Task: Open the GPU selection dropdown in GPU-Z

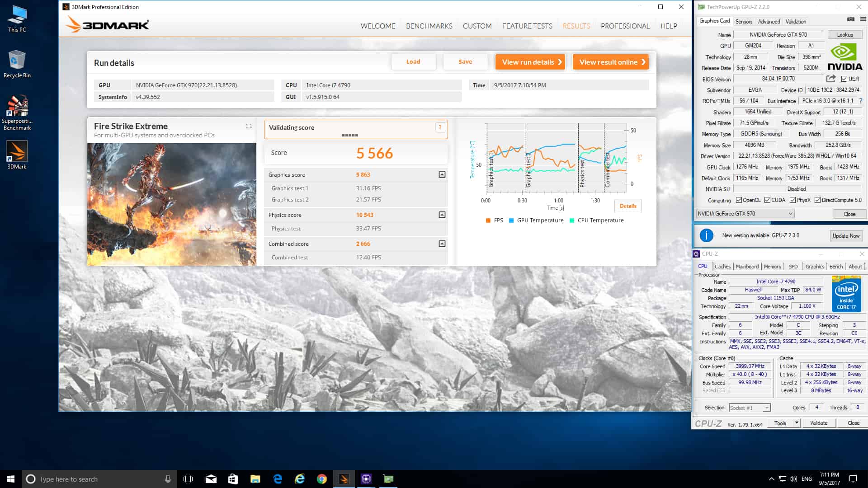Action: coord(790,214)
